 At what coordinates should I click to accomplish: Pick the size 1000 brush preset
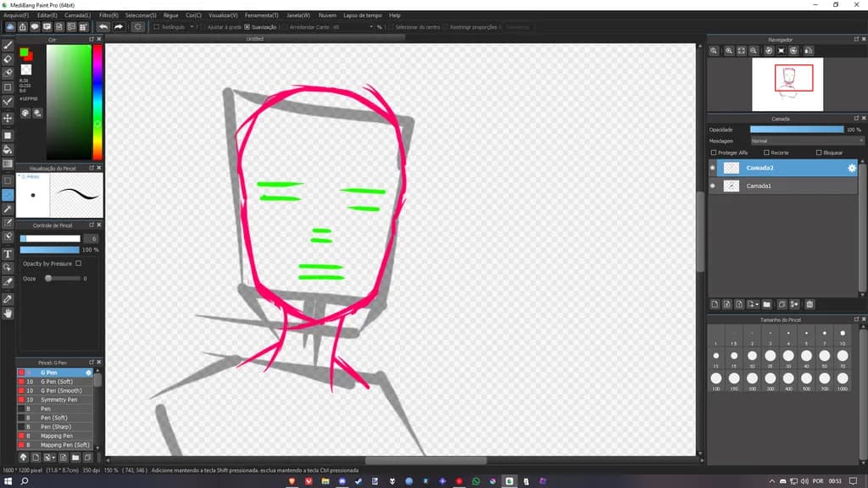click(843, 380)
